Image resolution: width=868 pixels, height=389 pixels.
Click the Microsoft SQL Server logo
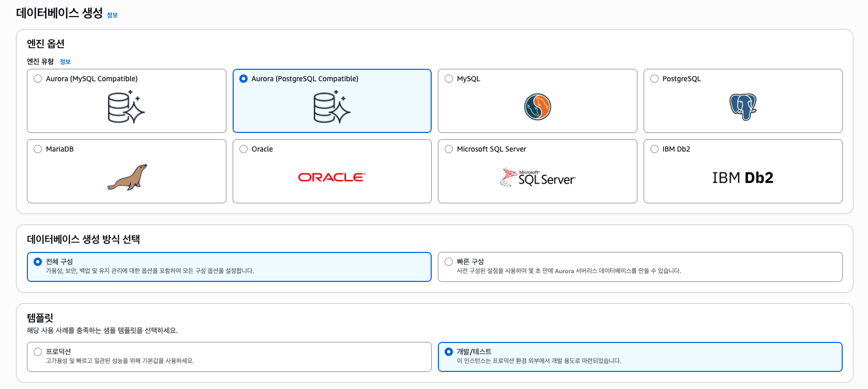538,177
